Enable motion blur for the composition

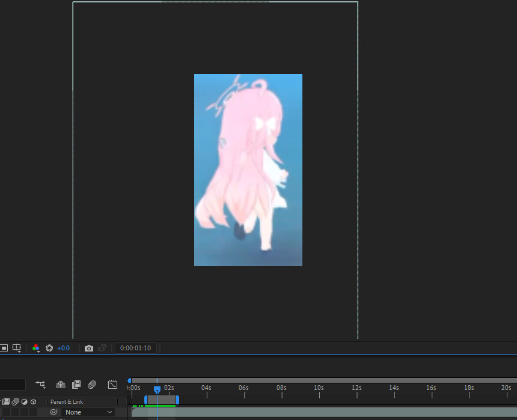(x=92, y=385)
